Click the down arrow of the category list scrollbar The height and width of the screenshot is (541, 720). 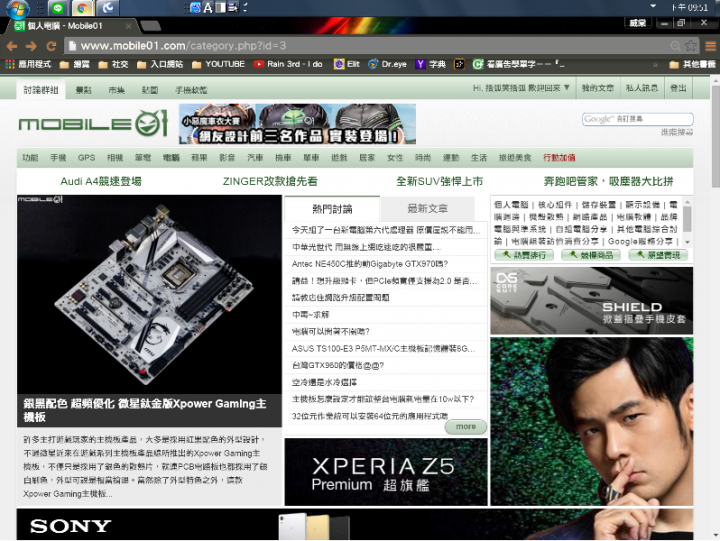(x=687, y=242)
